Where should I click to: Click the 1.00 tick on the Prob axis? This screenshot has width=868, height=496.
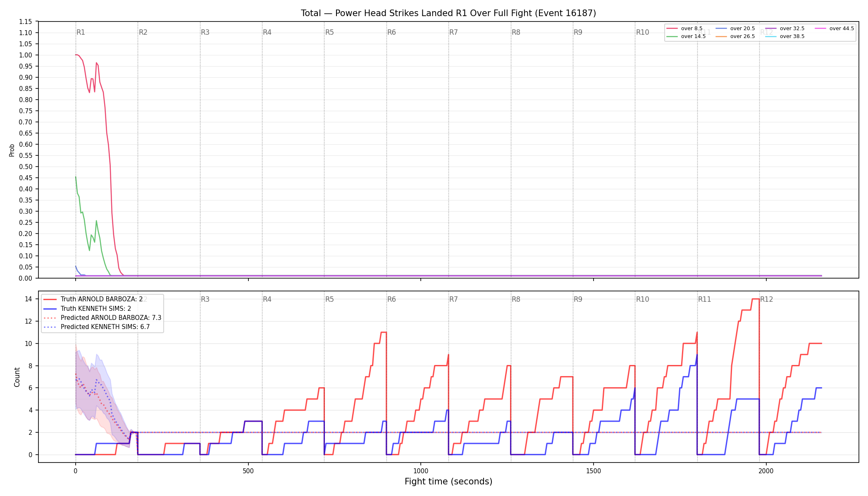25,55
